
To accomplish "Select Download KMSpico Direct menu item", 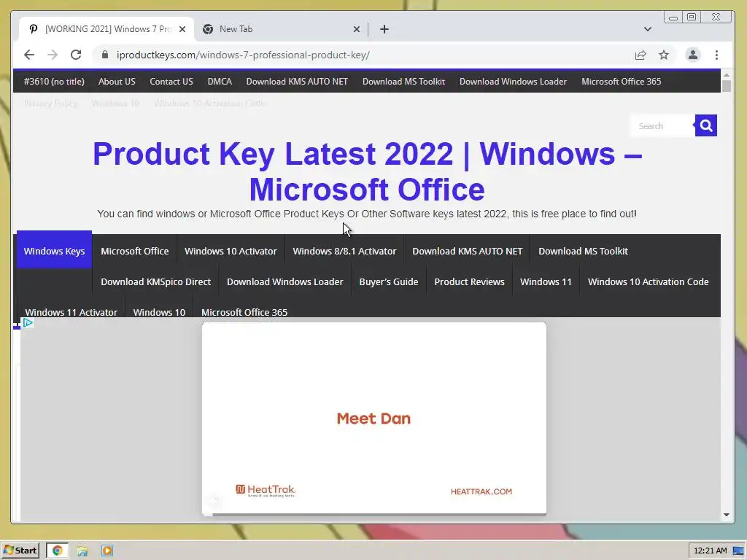I will coord(156,281).
